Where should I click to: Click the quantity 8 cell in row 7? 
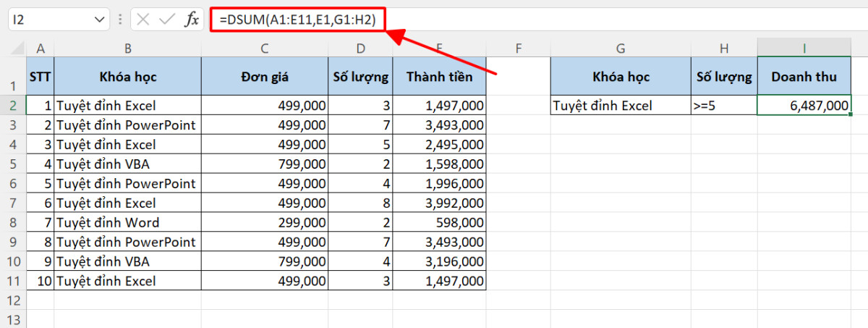click(x=360, y=203)
